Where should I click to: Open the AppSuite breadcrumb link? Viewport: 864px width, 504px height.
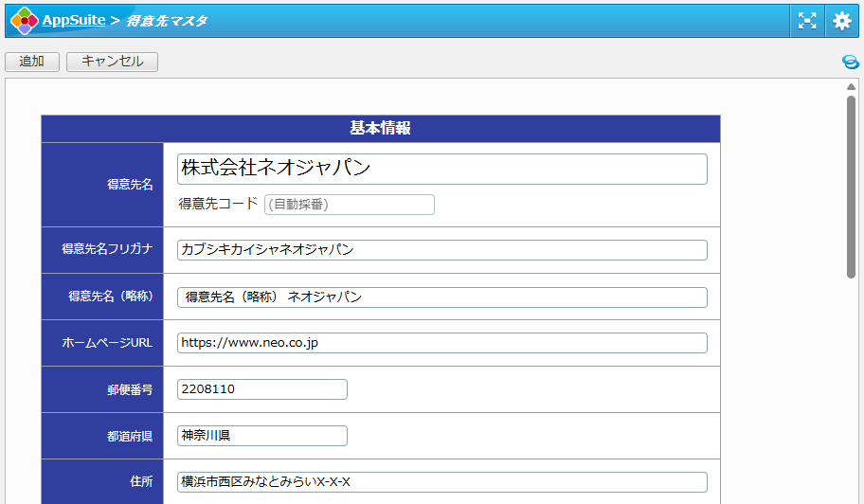coord(73,20)
